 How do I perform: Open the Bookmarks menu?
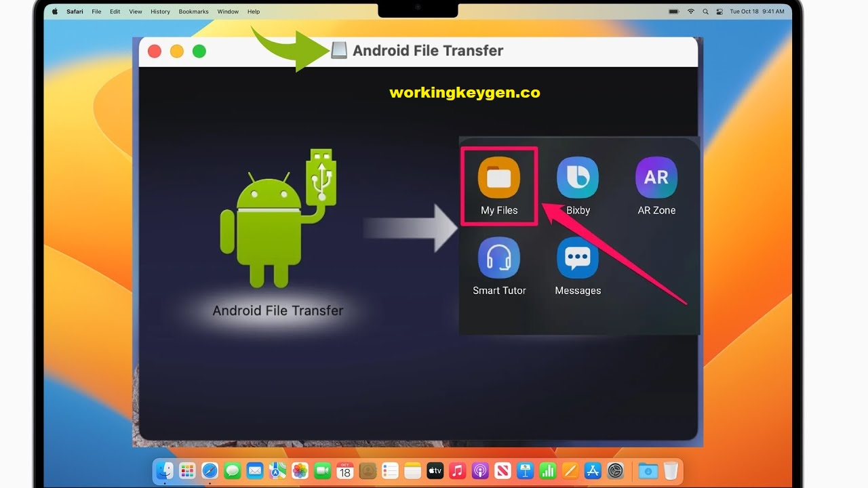click(x=193, y=12)
